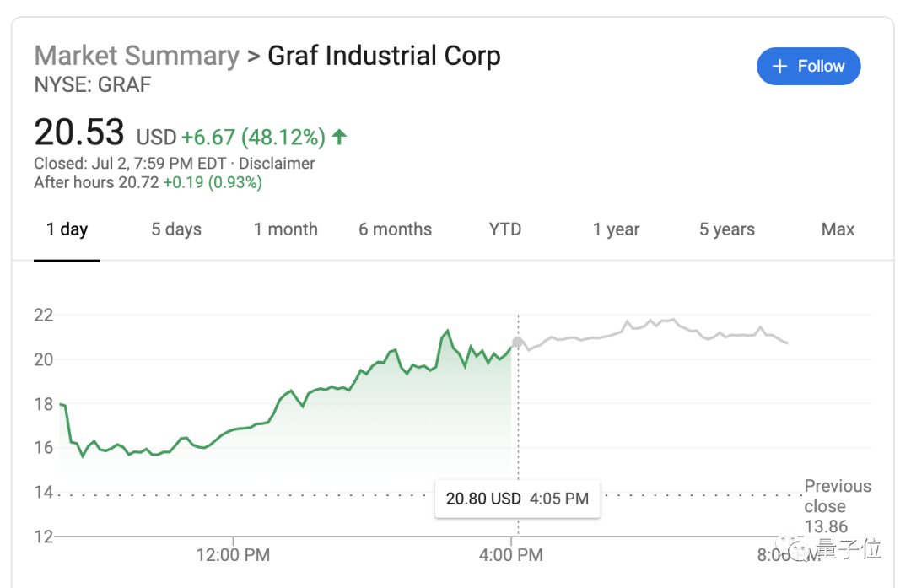The height and width of the screenshot is (588, 911).
Task: Open the Disclaimer link
Action: (x=277, y=164)
